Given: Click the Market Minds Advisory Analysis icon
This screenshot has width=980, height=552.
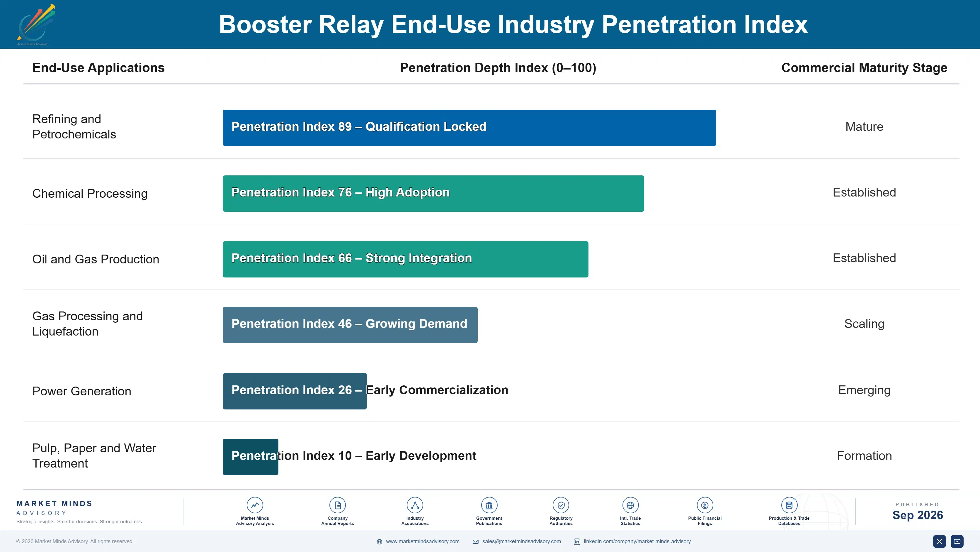Looking at the screenshot, I should pyautogui.click(x=255, y=505).
